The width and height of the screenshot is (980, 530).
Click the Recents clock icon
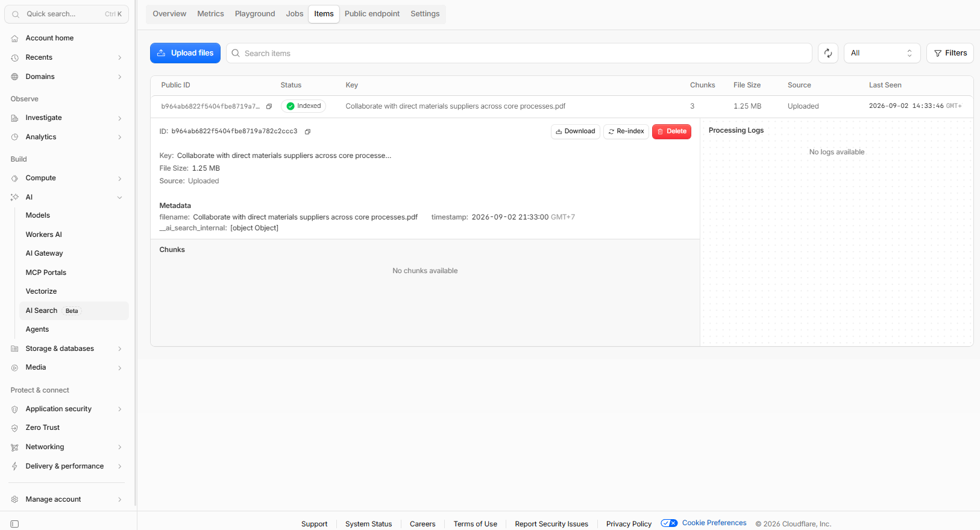[x=14, y=58]
